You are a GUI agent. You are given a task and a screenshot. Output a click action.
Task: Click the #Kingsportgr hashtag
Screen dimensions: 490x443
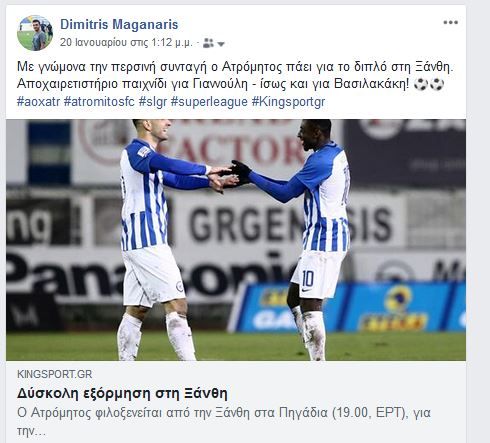pyautogui.click(x=288, y=102)
